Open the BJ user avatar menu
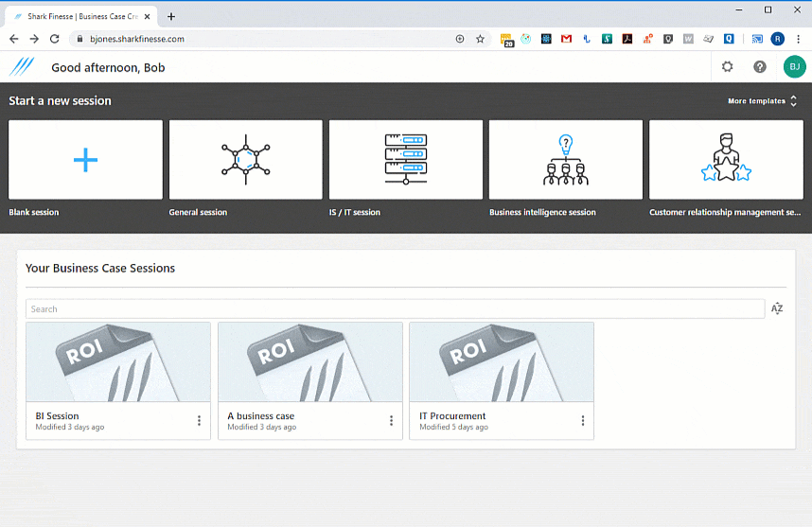 pos(794,67)
